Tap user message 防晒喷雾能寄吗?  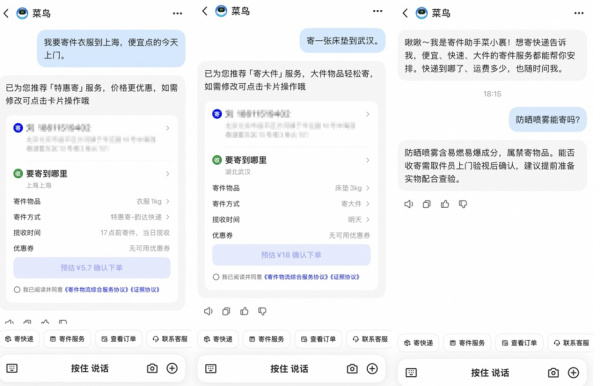548,120
